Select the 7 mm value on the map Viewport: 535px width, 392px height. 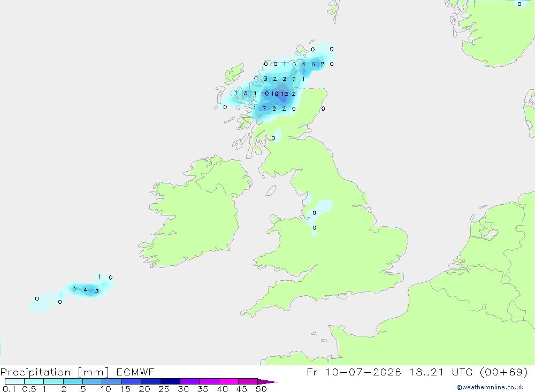click(x=264, y=109)
